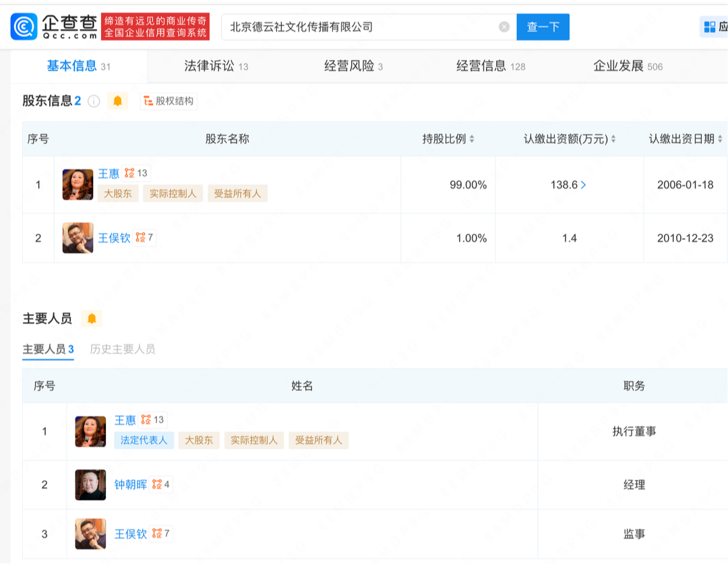Click the bell icon next to 主要人员 heading
This screenshot has width=728, height=564.
(92, 319)
